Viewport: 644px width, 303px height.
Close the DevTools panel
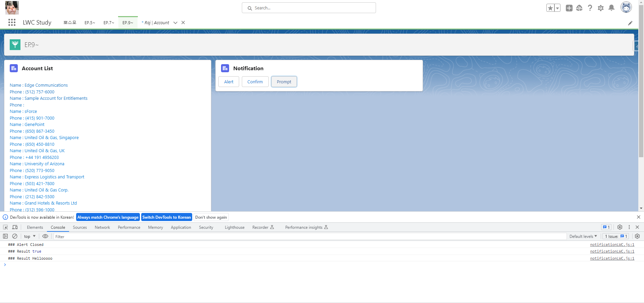tap(637, 227)
